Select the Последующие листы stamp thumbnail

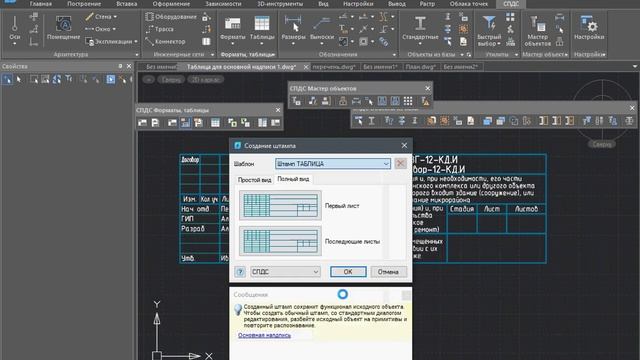[280, 241]
